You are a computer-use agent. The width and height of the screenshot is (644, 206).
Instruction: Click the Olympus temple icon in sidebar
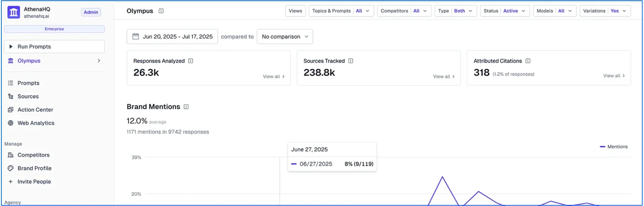point(11,61)
